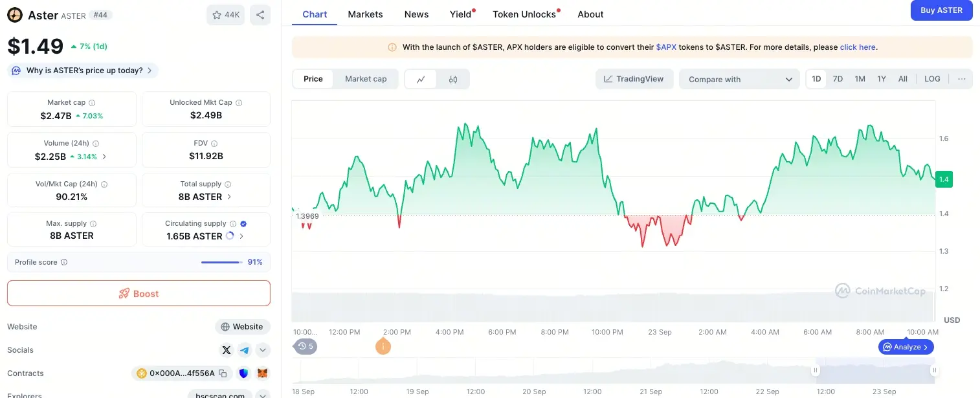980x398 pixels.
Task: Click Vol/Mkt Cap (24h) info icon
Action: coord(104,184)
